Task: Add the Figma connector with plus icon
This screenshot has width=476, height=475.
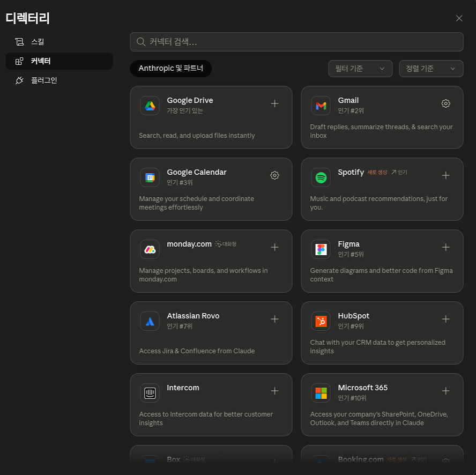Action: tap(445, 247)
